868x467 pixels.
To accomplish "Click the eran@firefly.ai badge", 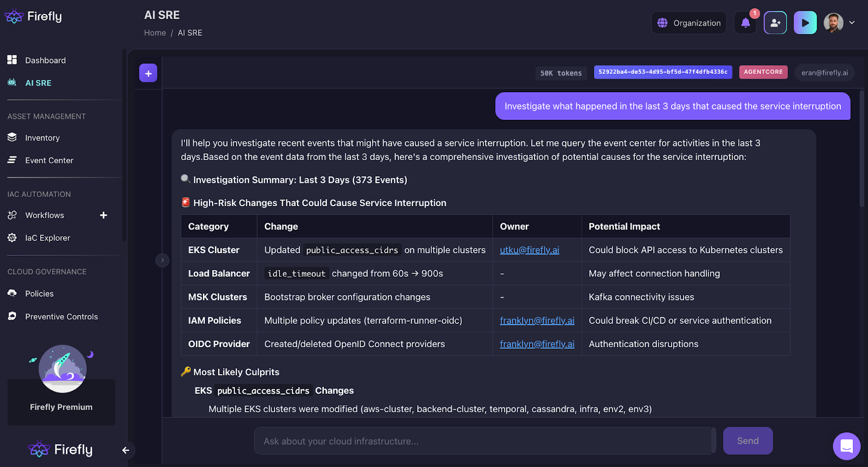I will 825,73.
